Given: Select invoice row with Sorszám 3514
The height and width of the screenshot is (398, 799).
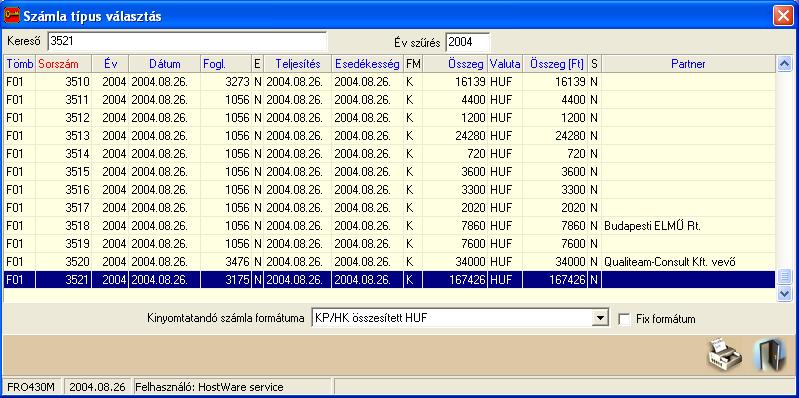Looking at the screenshot, I should (x=389, y=154).
